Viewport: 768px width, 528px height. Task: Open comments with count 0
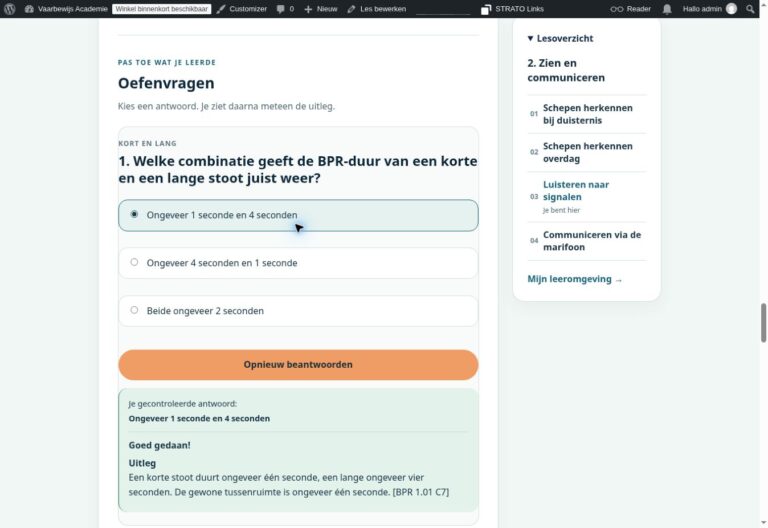[285, 9]
